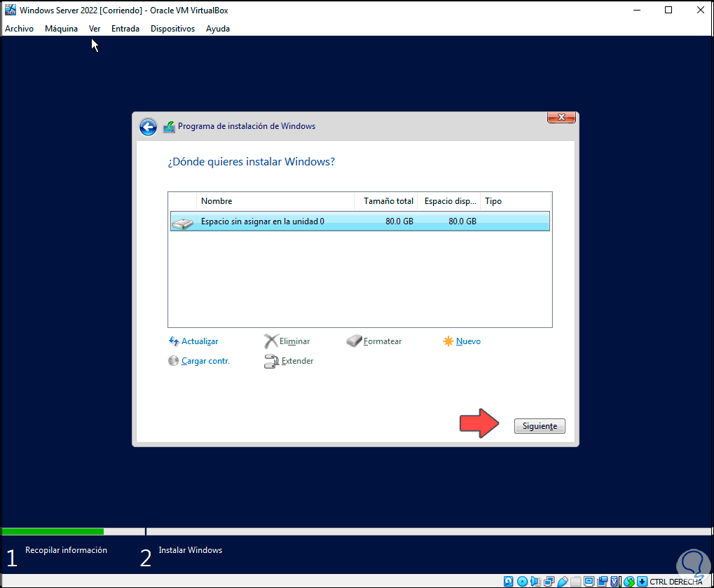Image resolution: width=714 pixels, height=588 pixels.
Task: Click the audio status bar icon
Action: pos(535,581)
